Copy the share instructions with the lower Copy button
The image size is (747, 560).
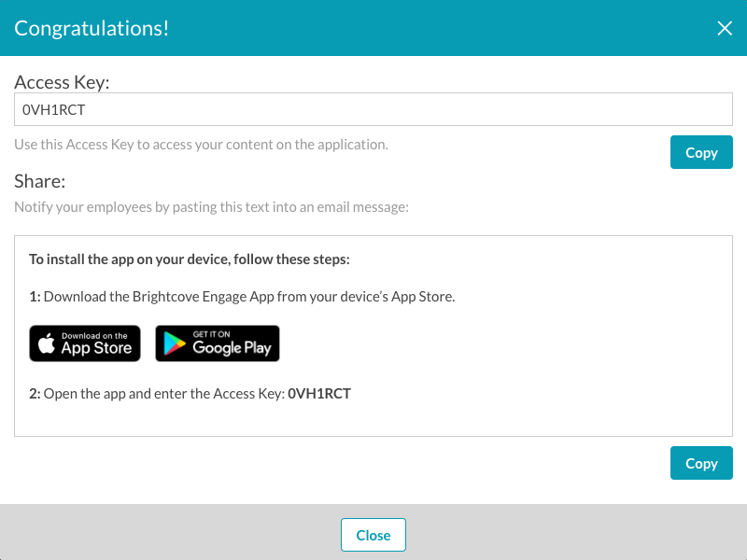701,463
